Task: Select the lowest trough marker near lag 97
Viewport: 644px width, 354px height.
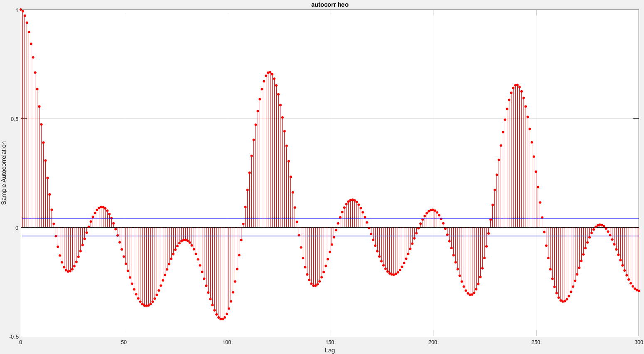Action: coord(221,319)
